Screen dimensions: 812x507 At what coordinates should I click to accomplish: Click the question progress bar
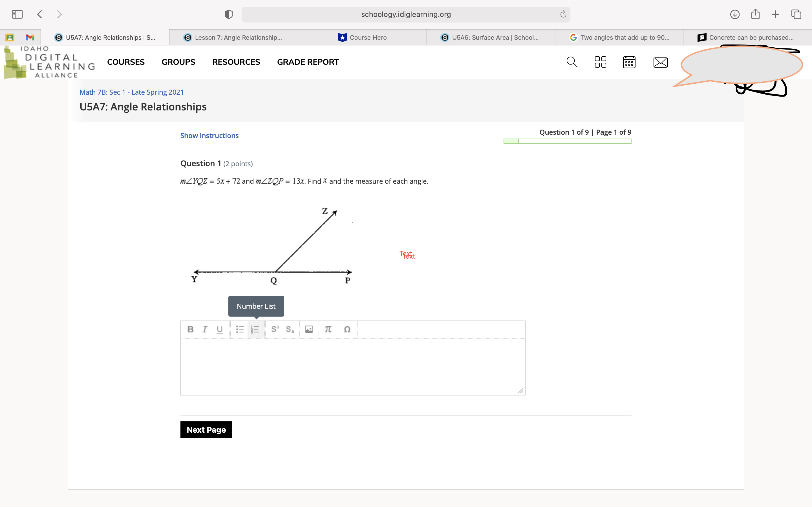567,141
